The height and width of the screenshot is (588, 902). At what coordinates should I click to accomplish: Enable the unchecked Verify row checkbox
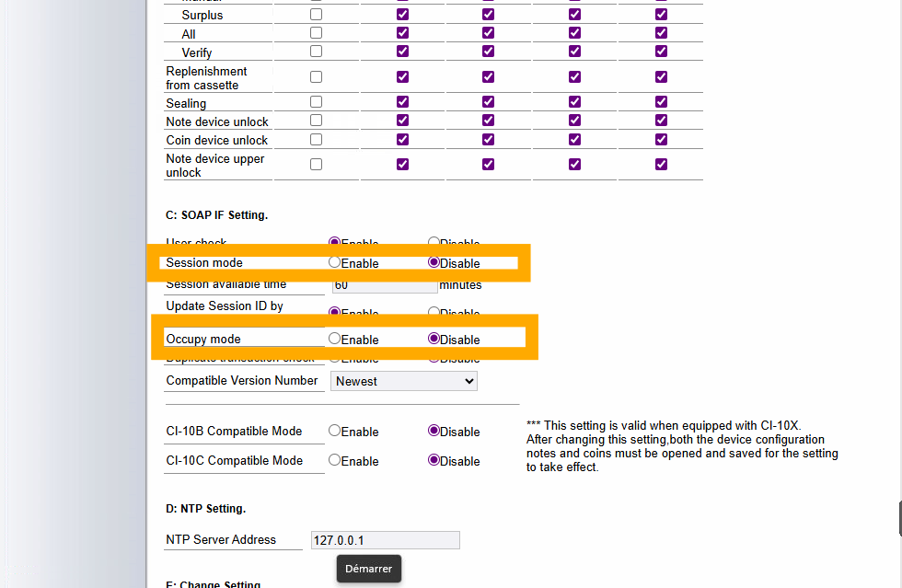[316, 52]
